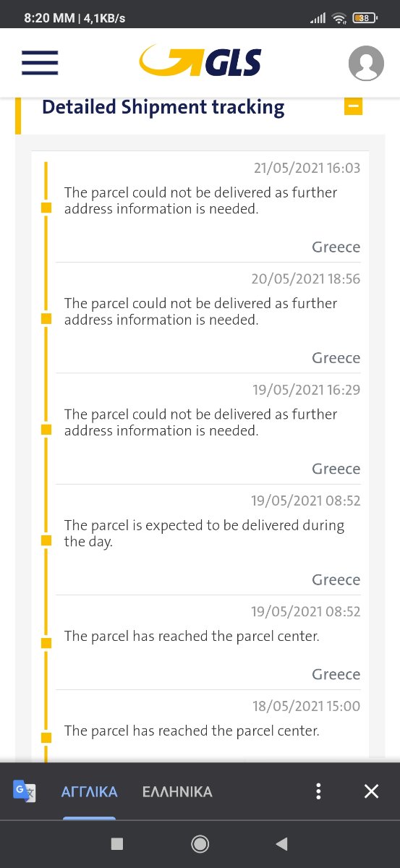Click the 18/05/2021 15:00 parcel center entry

pyautogui.click(x=208, y=720)
